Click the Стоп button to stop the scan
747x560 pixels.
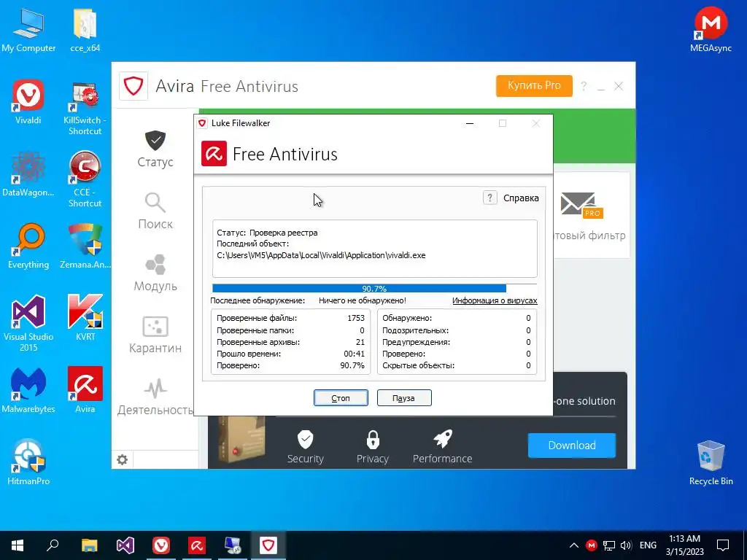click(341, 398)
